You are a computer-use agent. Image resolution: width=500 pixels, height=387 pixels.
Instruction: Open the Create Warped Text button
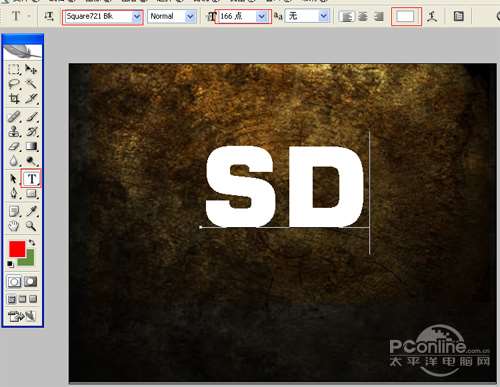pyautogui.click(x=432, y=16)
